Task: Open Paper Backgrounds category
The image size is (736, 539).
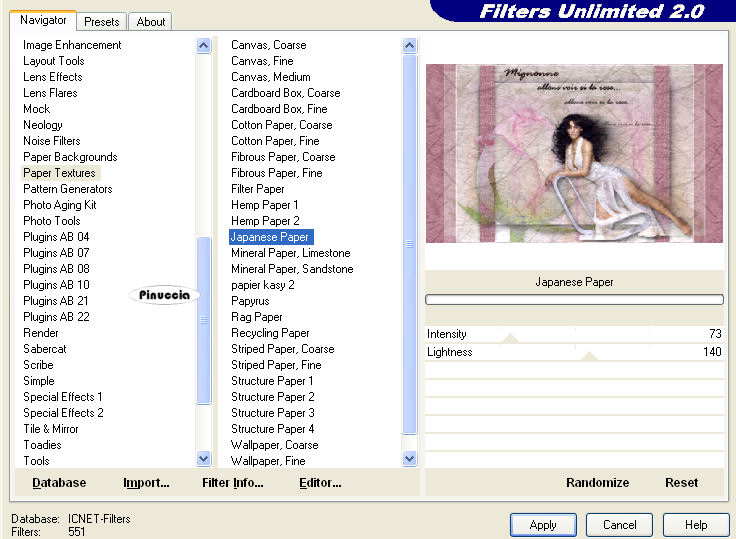Action: coord(70,157)
